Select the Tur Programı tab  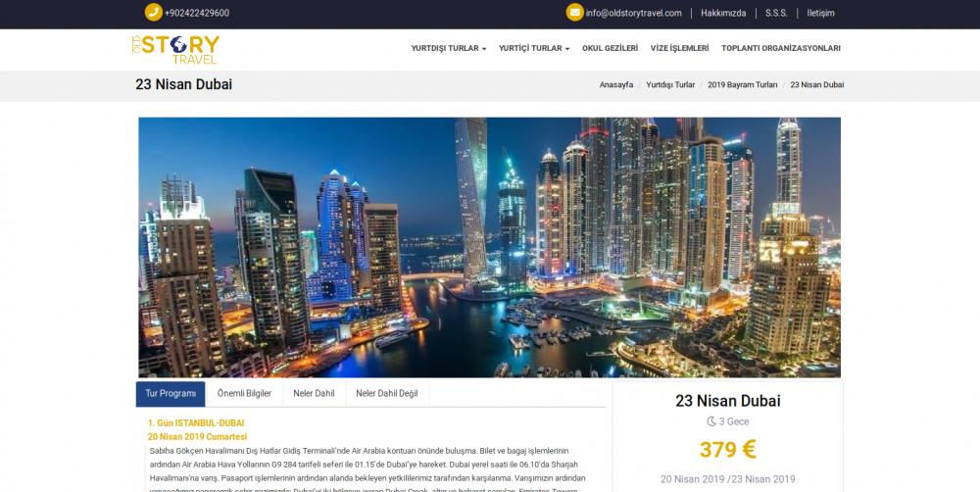click(x=171, y=394)
